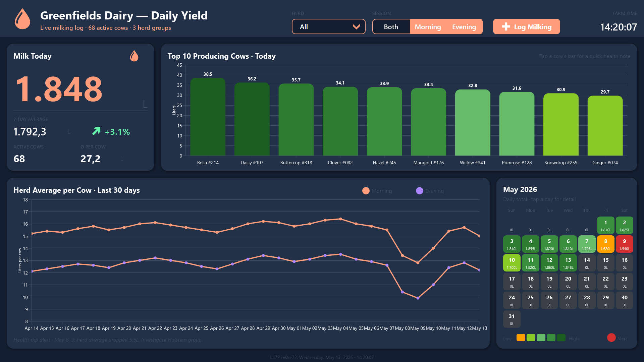Select the Both session option

(x=391, y=27)
